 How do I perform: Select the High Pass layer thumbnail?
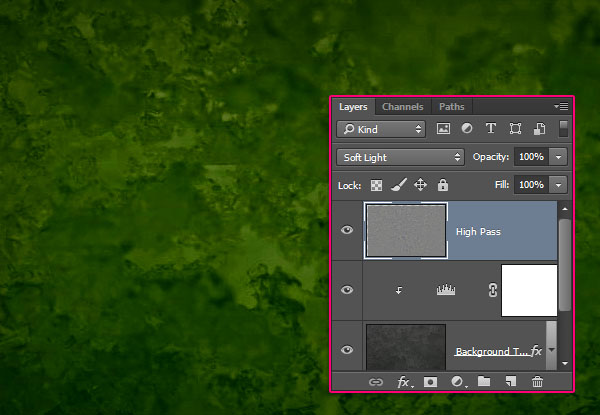(406, 231)
